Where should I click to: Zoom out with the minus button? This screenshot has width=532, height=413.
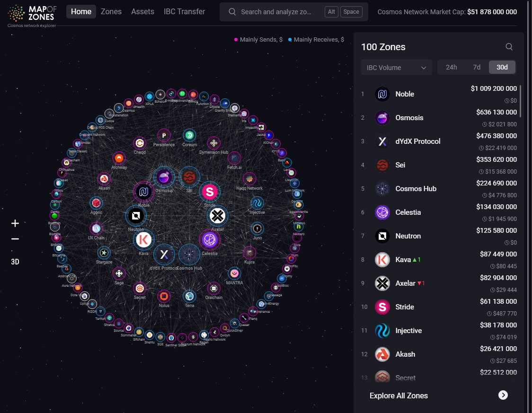click(x=15, y=239)
